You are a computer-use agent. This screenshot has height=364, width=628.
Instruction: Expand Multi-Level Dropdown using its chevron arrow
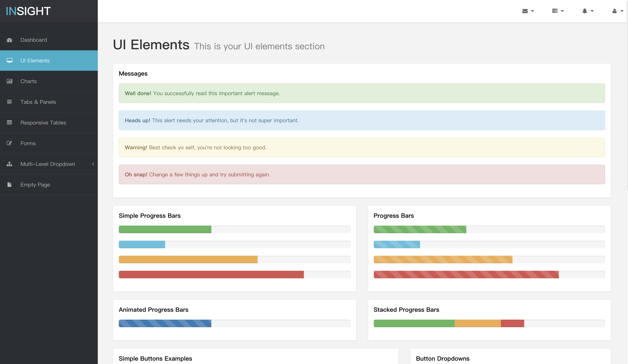coord(93,164)
